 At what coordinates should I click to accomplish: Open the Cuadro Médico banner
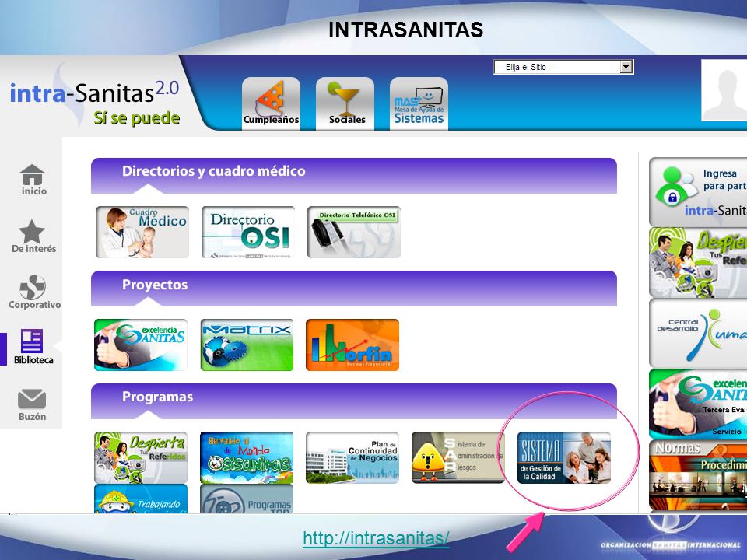click(x=142, y=232)
